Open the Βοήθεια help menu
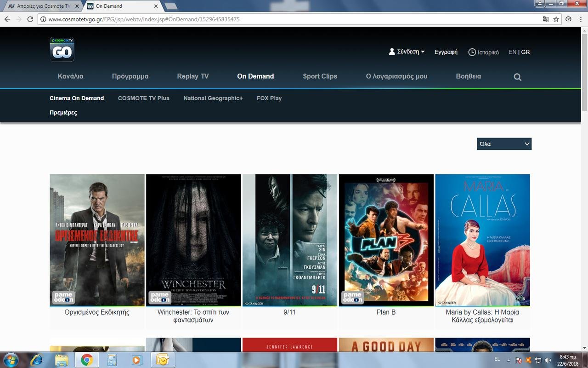Image resolution: width=588 pixels, height=368 pixels. [x=469, y=76]
